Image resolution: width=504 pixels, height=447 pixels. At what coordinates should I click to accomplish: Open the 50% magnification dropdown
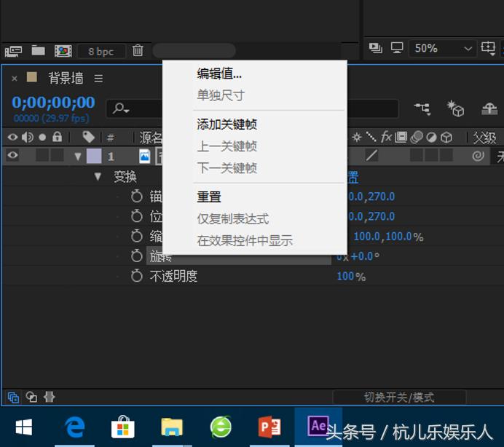click(x=442, y=49)
